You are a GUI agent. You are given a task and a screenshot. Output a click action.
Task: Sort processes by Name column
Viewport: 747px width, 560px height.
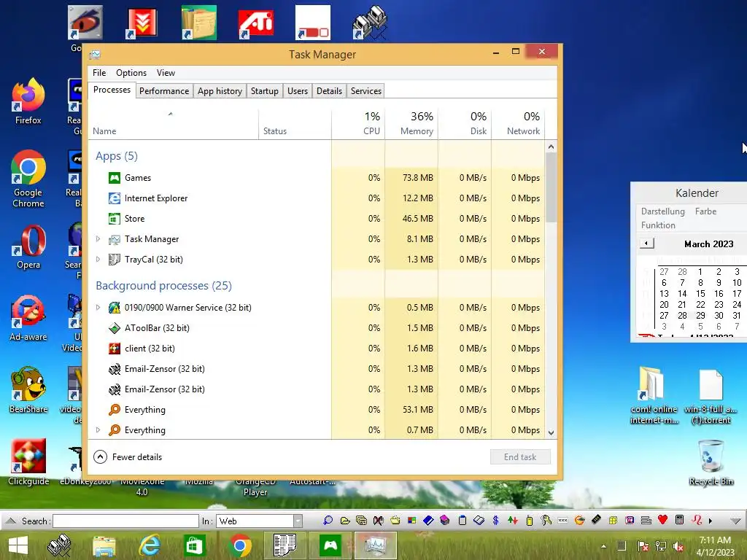click(174, 124)
